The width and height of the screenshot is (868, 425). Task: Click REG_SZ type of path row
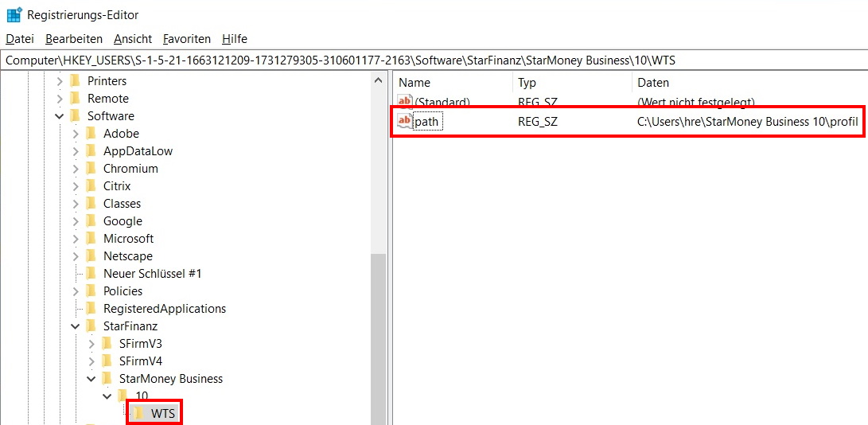click(x=538, y=121)
